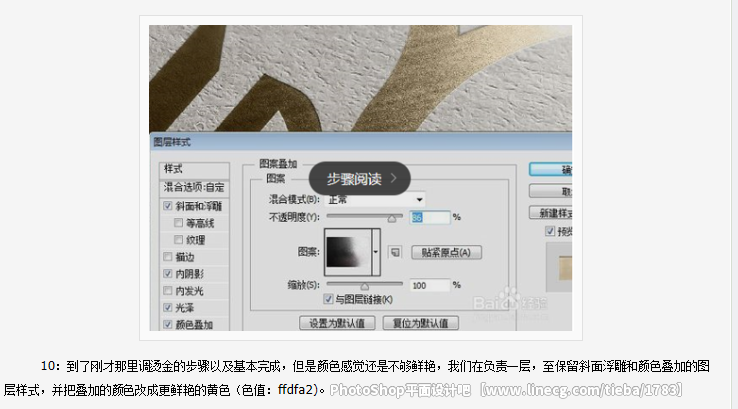
Task: Click the 复位为默认值 button
Action: point(420,323)
